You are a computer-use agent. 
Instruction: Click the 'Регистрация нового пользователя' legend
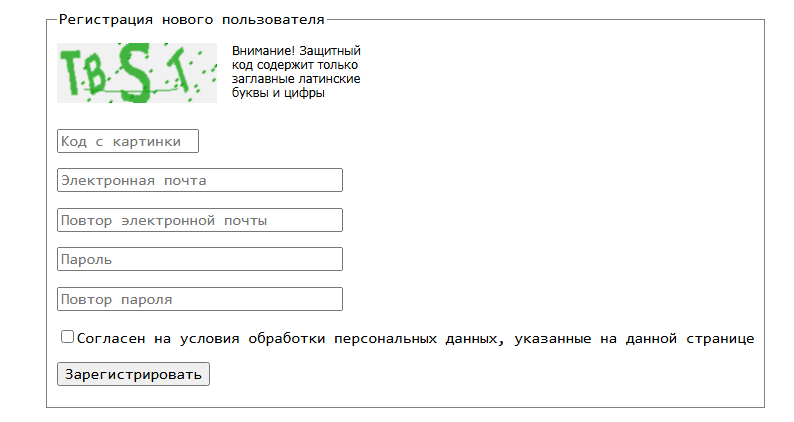(192, 19)
